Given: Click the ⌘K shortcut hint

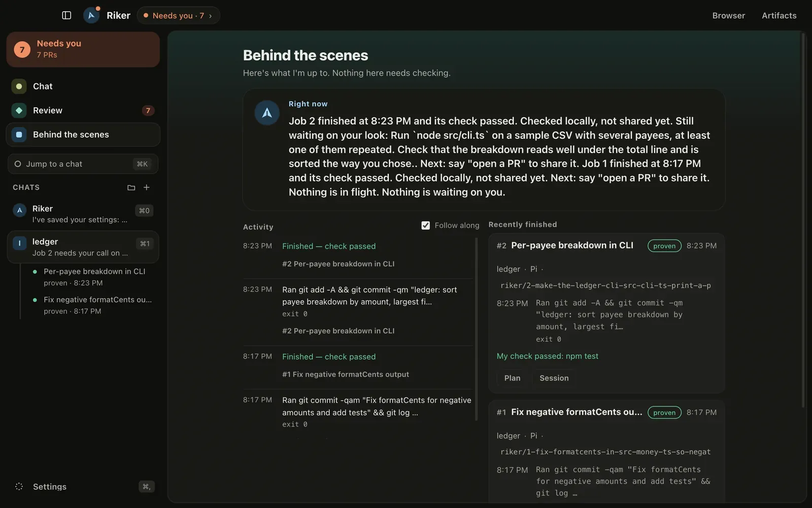Looking at the screenshot, I should (142, 164).
